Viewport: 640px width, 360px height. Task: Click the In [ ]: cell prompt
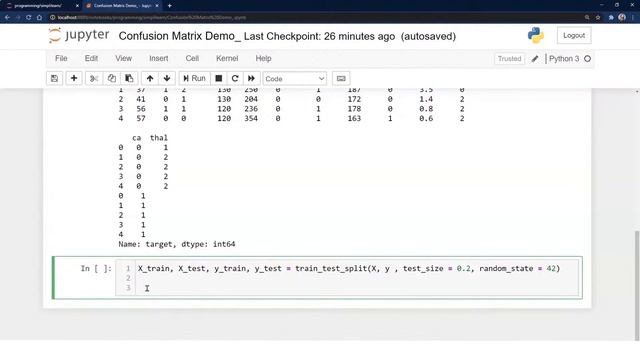point(96,269)
